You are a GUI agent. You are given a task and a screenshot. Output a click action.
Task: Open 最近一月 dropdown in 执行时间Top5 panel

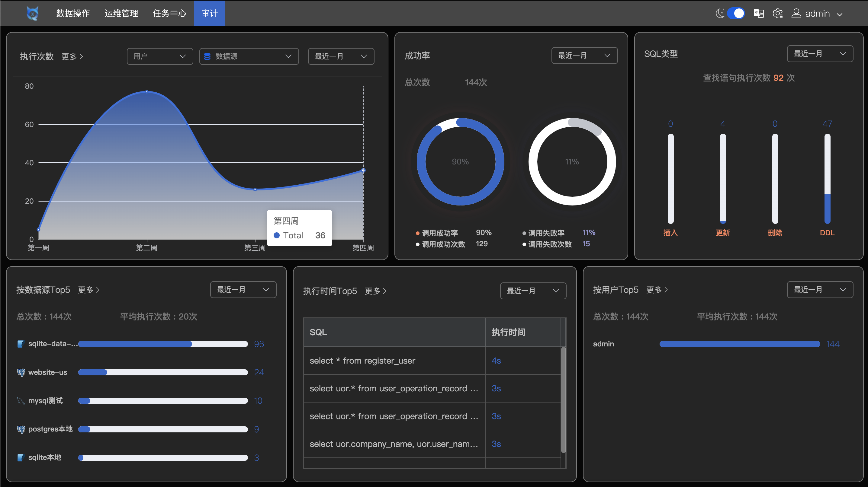[x=533, y=291]
